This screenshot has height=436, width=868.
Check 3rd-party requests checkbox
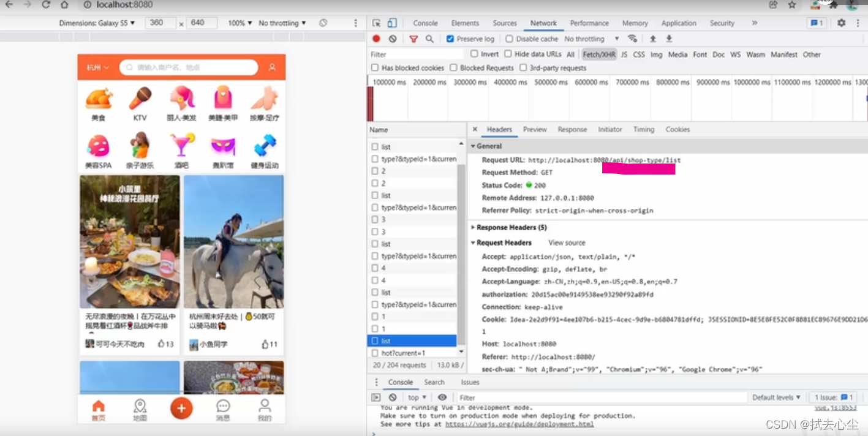pos(523,68)
